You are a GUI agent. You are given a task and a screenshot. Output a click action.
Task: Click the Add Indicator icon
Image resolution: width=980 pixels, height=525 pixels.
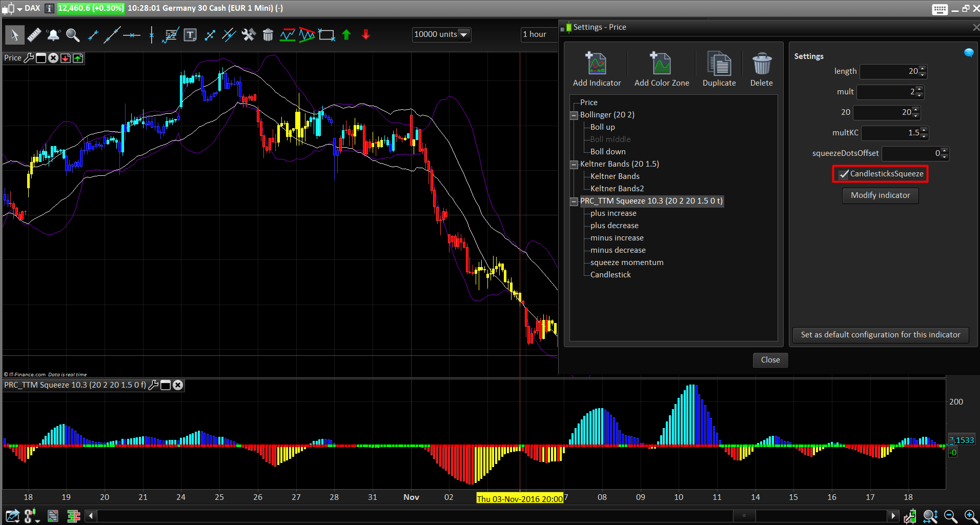click(x=597, y=63)
